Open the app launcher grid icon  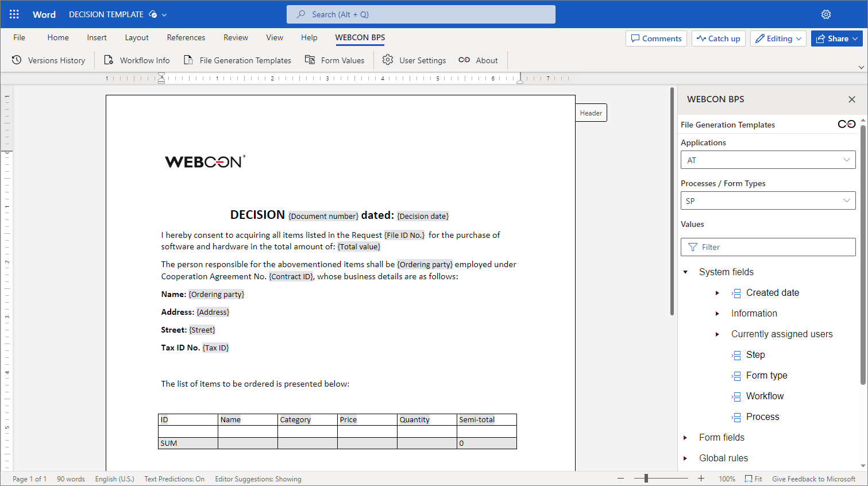[x=14, y=14]
